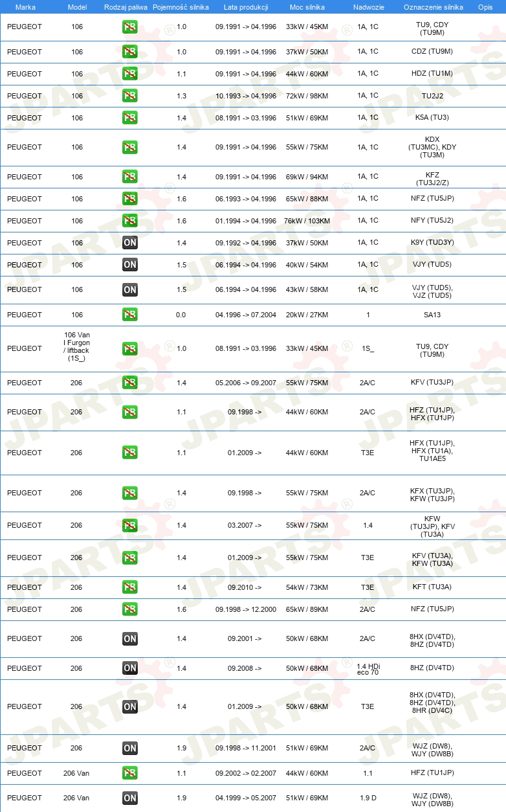This screenshot has height=812, width=506.
Task: Click the 1S_ body cell
Action: tap(368, 348)
